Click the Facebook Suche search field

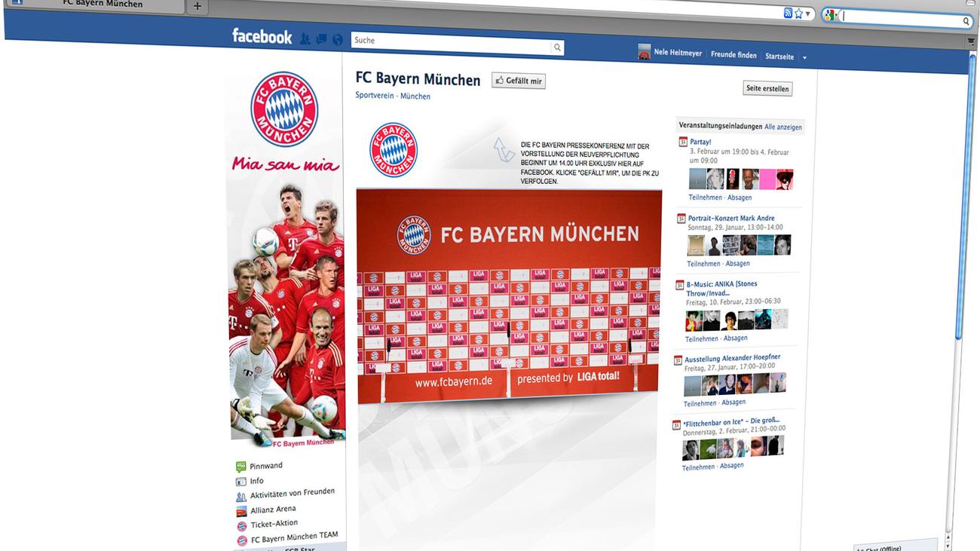click(x=451, y=44)
